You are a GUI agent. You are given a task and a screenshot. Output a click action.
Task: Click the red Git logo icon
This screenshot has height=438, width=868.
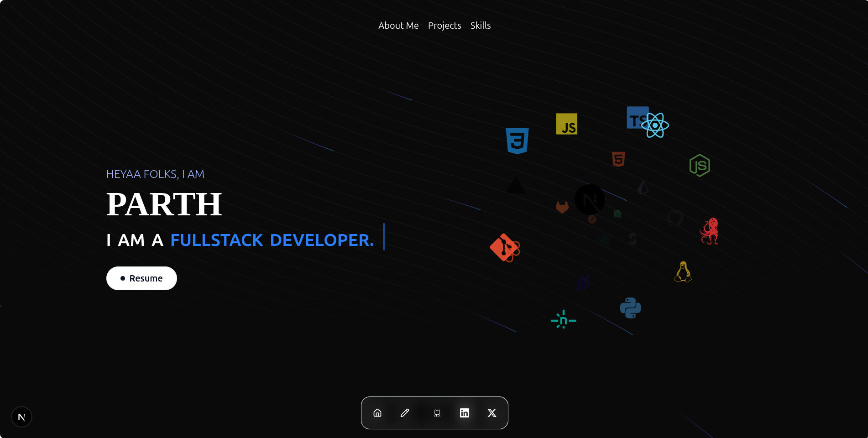click(505, 248)
